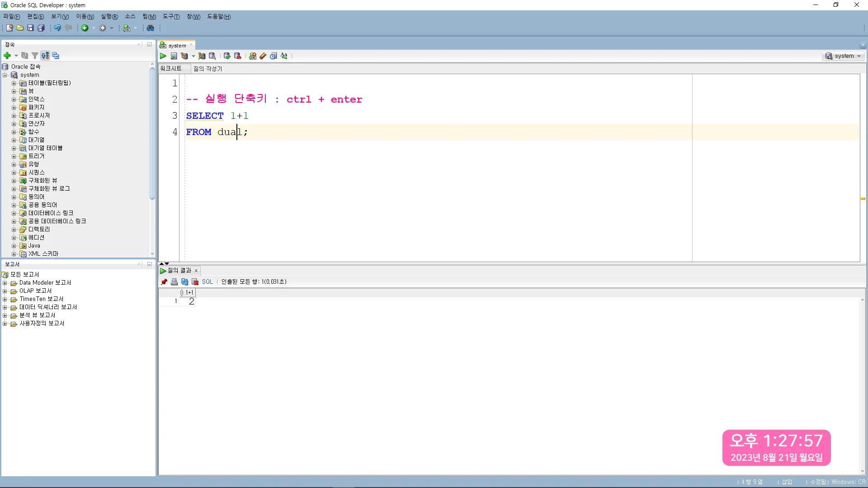This screenshot has height=488, width=868.
Task: Click the To Upper/Lower case icon
Action: point(284,56)
